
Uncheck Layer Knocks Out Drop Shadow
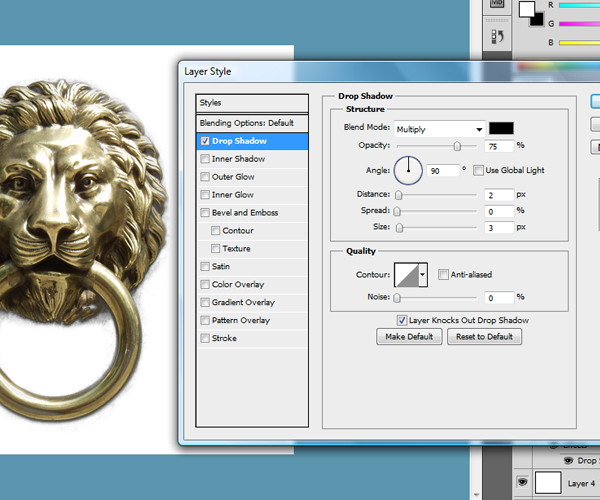tap(401, 320)
